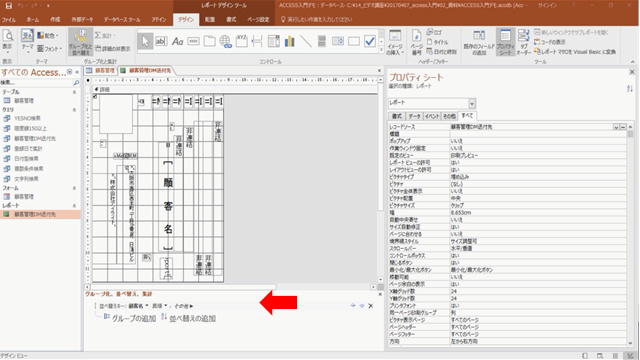
Task: Expand その他 (More) options in sort row
Action: pos(184,306)
